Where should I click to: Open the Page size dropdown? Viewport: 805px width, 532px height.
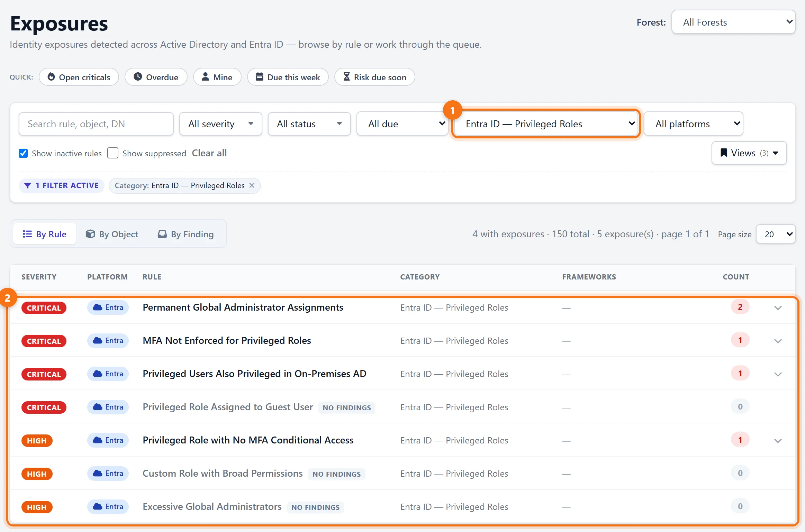pos(776,234)
